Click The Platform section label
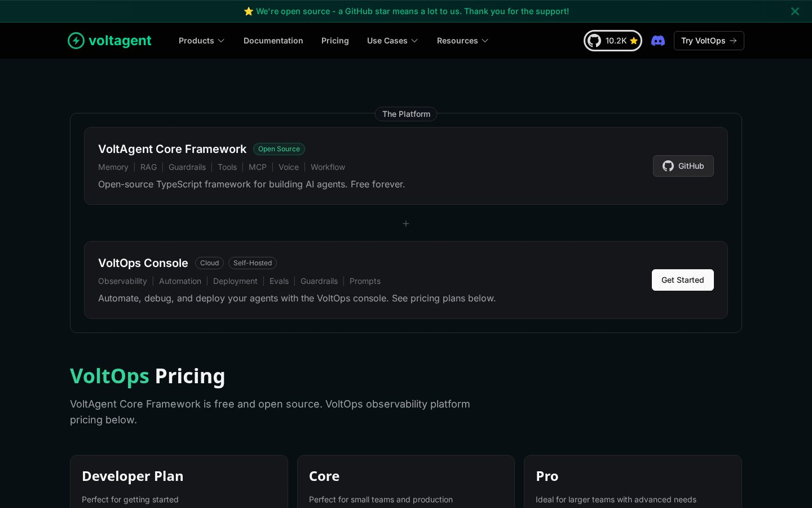812x508 pixels. point(406,114)
